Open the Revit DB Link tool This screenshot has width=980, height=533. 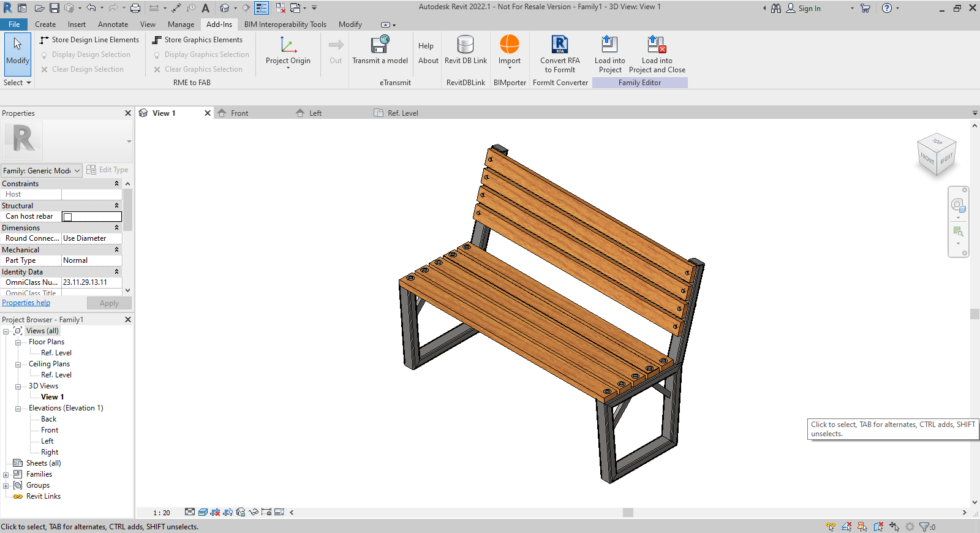point(466,50)
